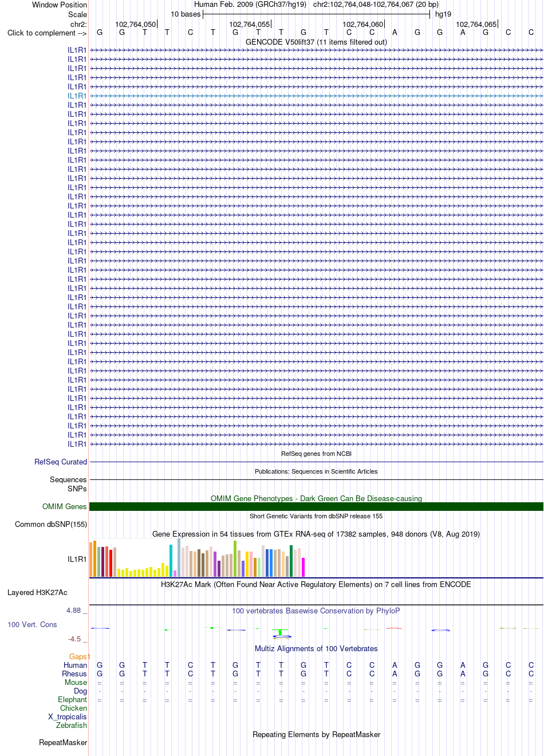Click the Elephant alignment row label
Viewport: 544px width, 756px height.
72,699
